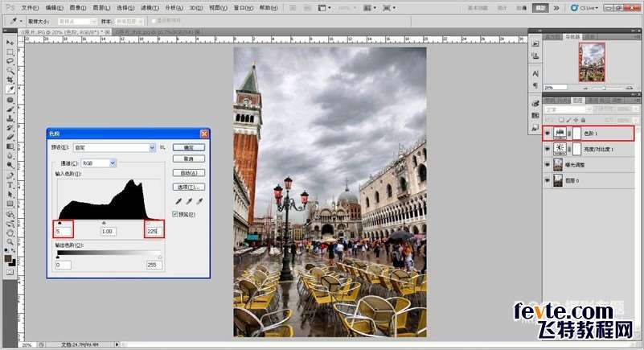Pick the black point eyedropper in Levels
The width and height of the screenshot is (644, 350).
(x=178, y=201)
